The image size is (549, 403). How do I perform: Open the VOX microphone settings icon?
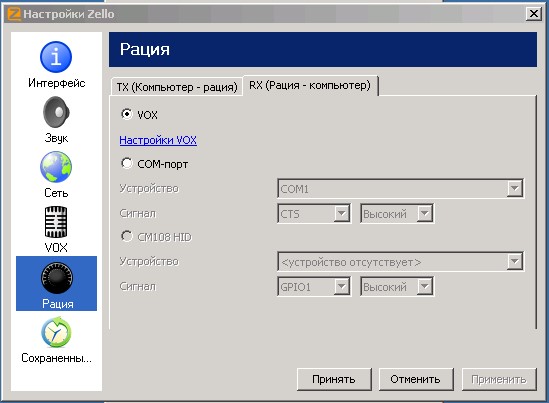(x=56, y=222)
